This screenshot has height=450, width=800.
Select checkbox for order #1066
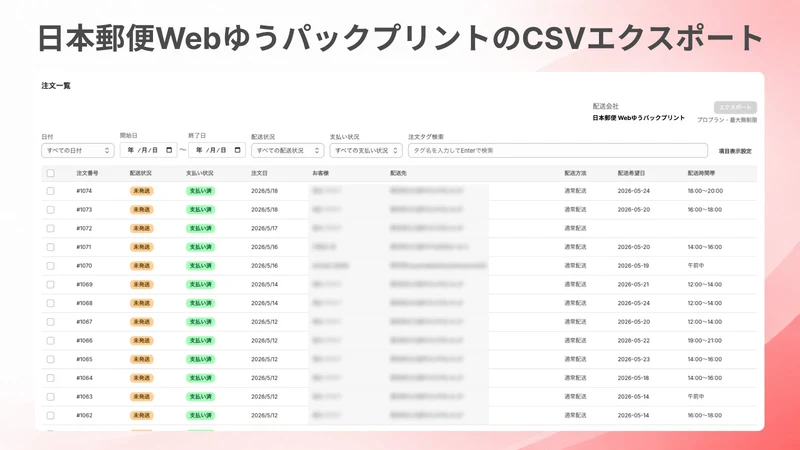coord(51,340)
